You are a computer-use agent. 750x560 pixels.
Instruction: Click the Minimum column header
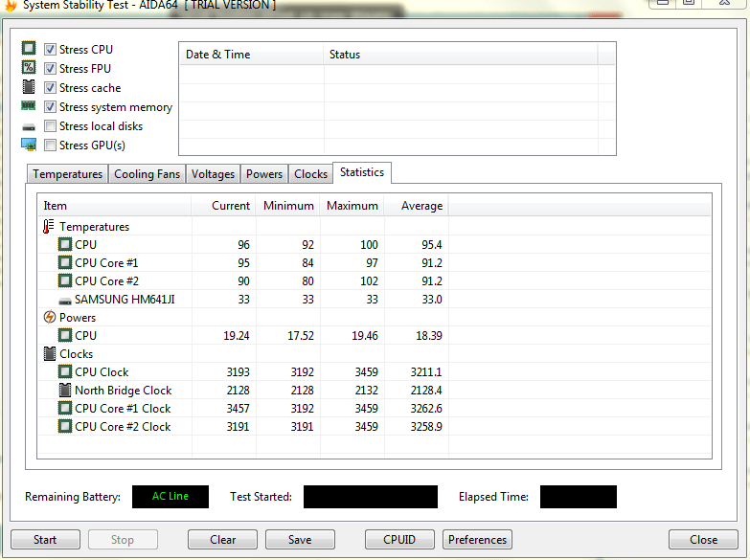[x=288, y=206]
